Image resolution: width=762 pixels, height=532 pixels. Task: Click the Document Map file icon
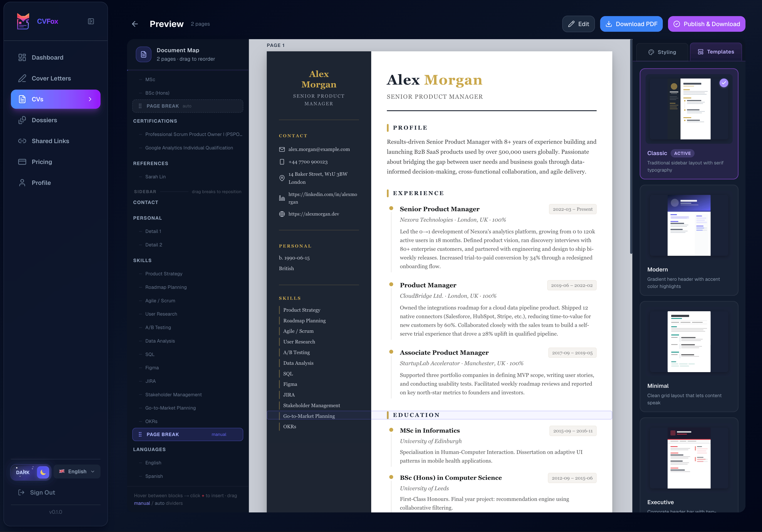pyautogui.click(x=143, y=54)
